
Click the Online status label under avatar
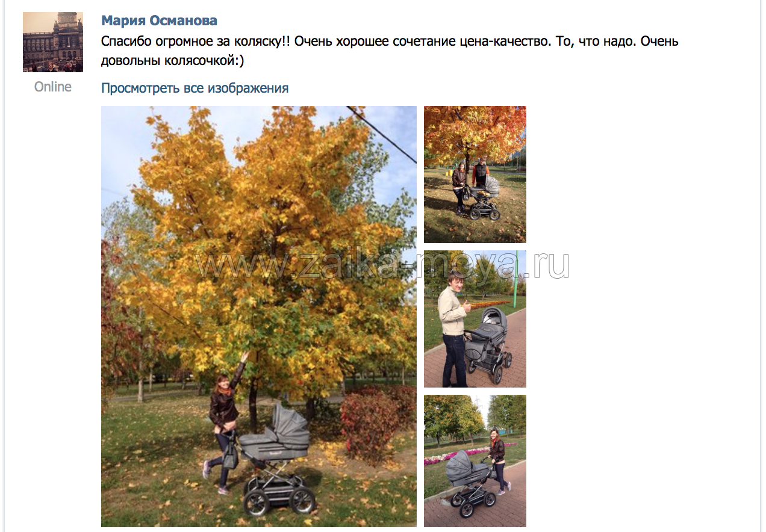[53, 87]
